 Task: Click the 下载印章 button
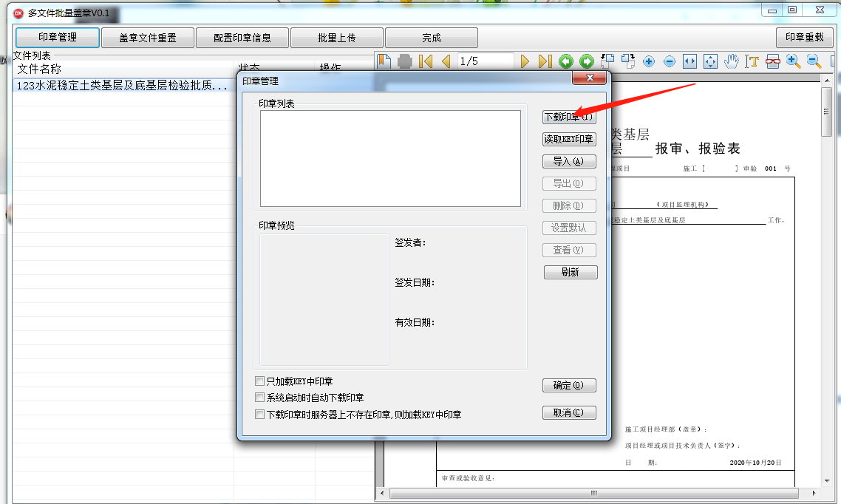tap(568, 117)
